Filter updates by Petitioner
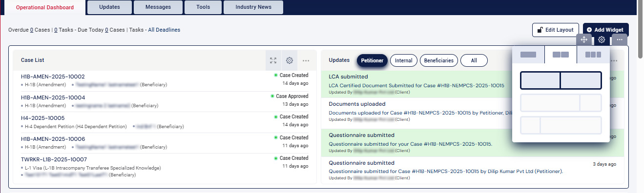The width and height of the screenshot is (644, 193). [x=372, y=61]
